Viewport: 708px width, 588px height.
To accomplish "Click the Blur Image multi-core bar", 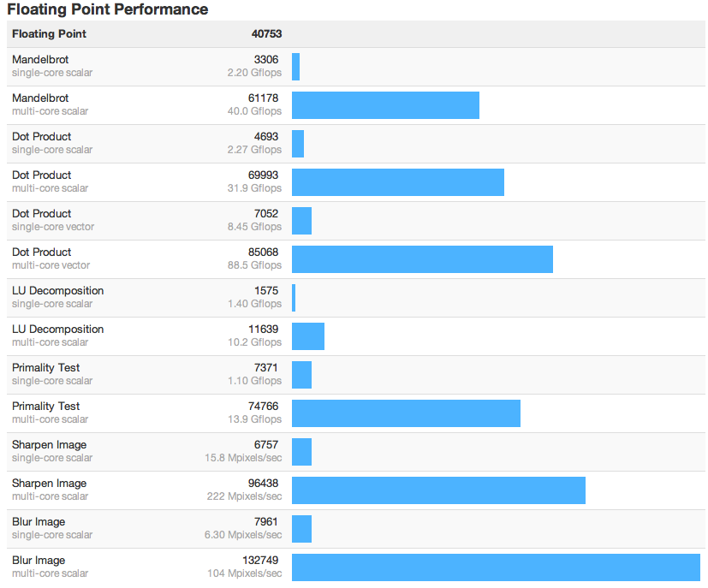I will point(496,567).
